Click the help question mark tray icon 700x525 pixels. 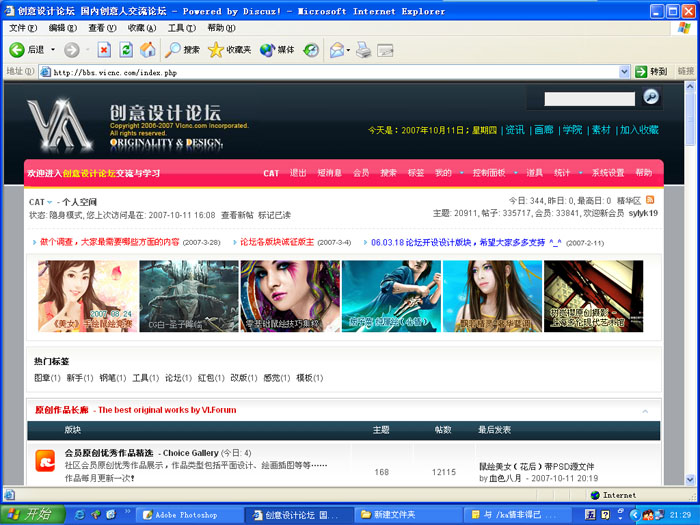(x=605, y=514)
